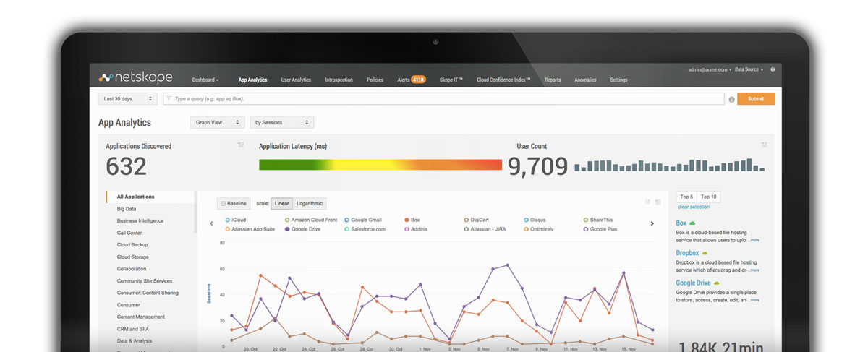
Task: Open the Reports tab
Action: [553, 80]
